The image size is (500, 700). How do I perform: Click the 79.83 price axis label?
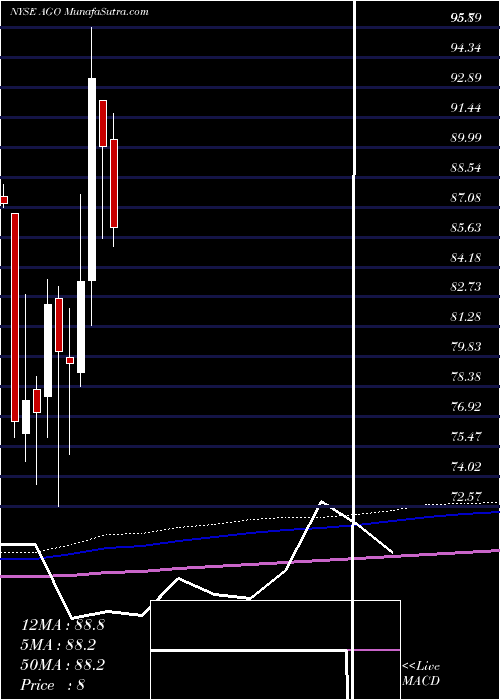[466, 347]
